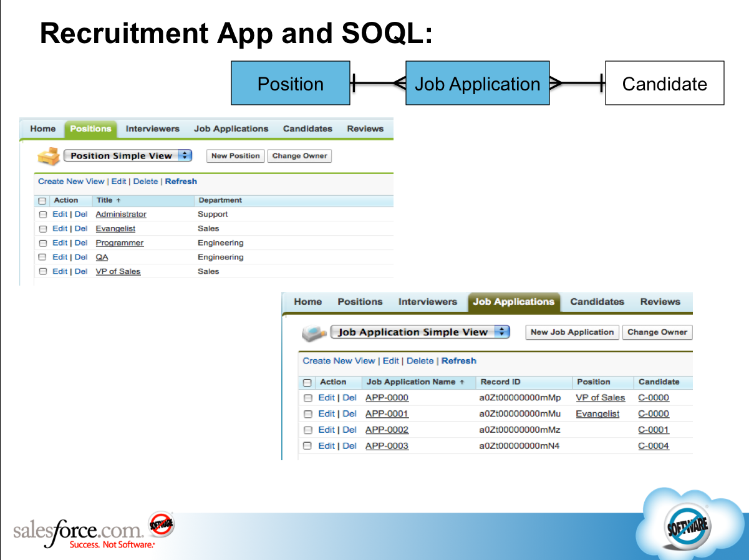The height and width of the screenshot is (560, 749).
Task: Refresh the Positions list view
Action: (181, 181)
